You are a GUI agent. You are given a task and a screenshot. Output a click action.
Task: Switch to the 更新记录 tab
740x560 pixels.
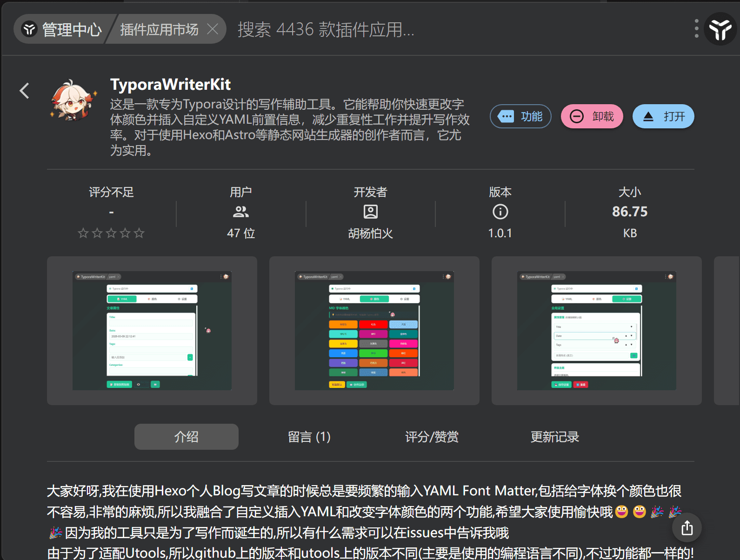coord(555,437)
